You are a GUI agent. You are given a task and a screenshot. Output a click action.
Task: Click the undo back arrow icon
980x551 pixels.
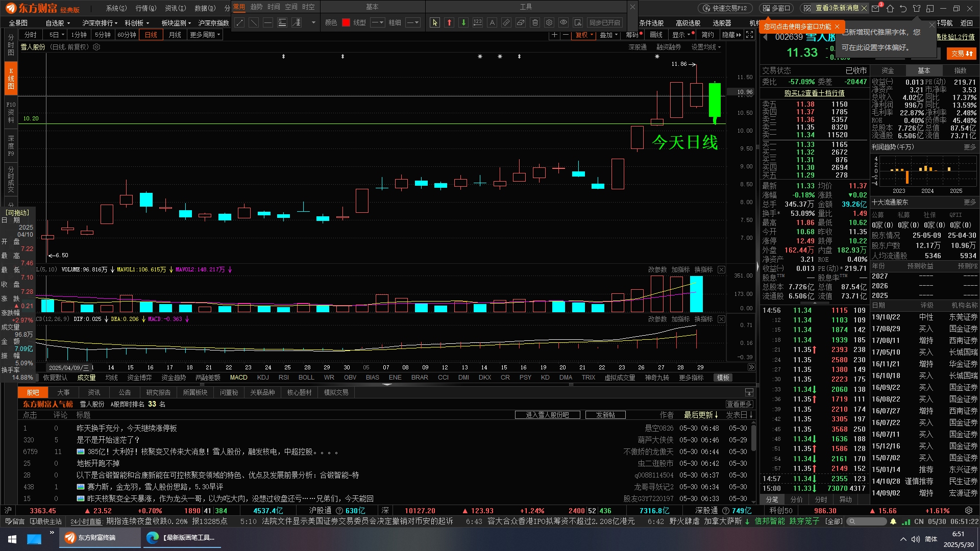point(903,8)
